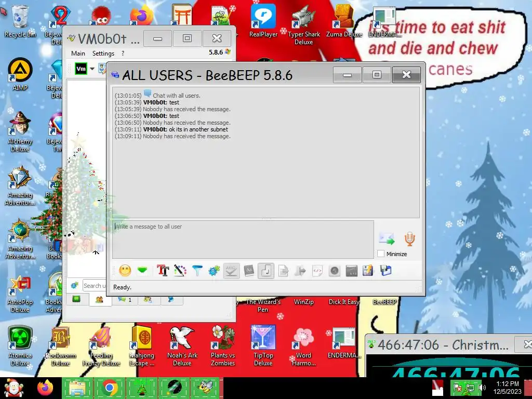Click the 'Chat with all users.' header line
532x399 pixels.
click(177, 96)
